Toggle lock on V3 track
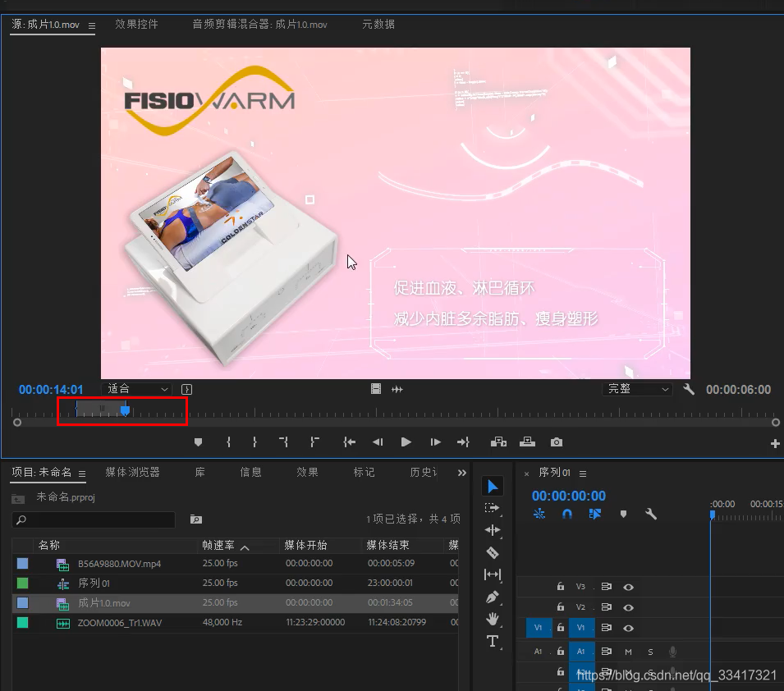Viewport: 784px width, 691px height. (x=561, y=587)
